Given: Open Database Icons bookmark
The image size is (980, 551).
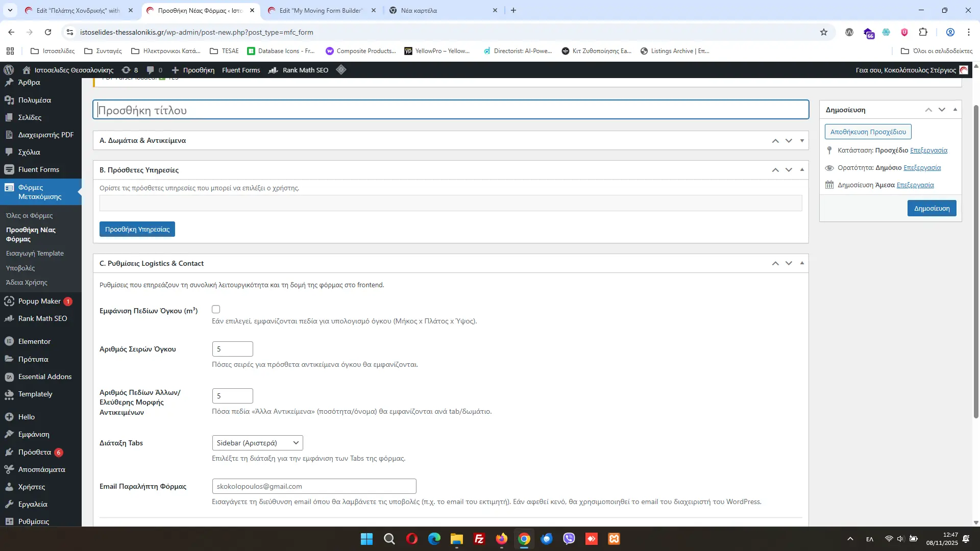Looking at the screenshot, I should [281, 51].
